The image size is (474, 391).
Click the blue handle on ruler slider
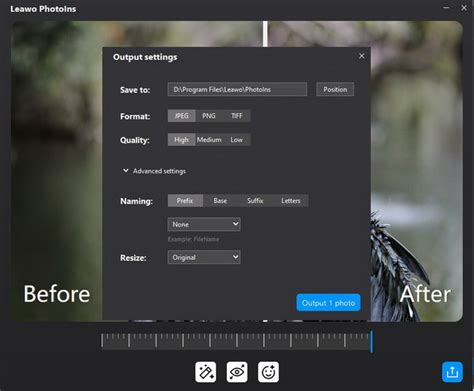point(371,342)
